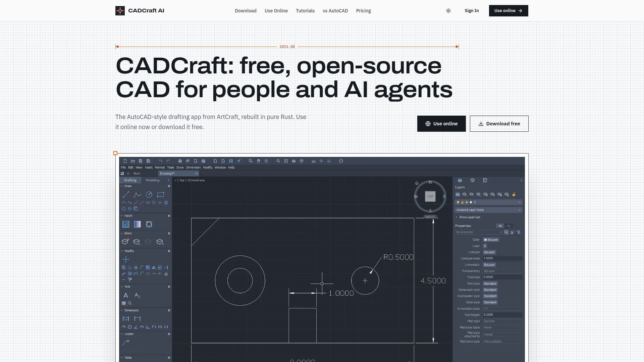The height and width of the screenshot is (362, 644).
Task: Select the Multileader tool under Leader
Action: click(x=126, y=343)
